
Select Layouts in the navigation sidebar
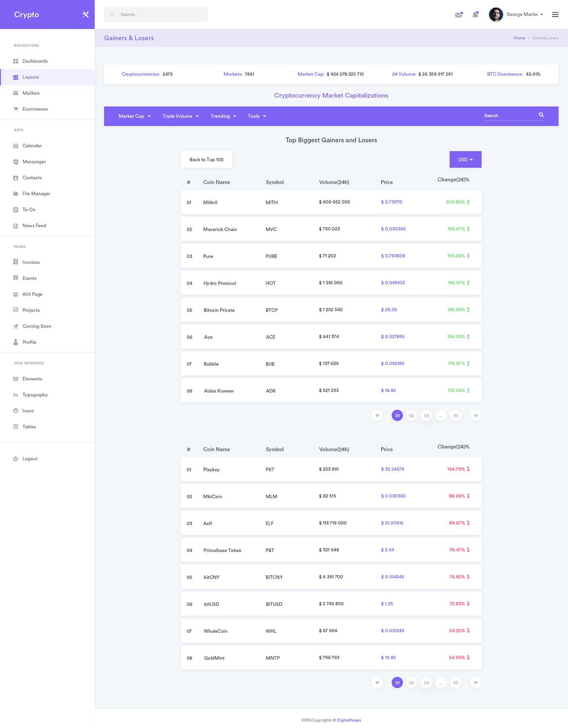[x=31, y=77]
